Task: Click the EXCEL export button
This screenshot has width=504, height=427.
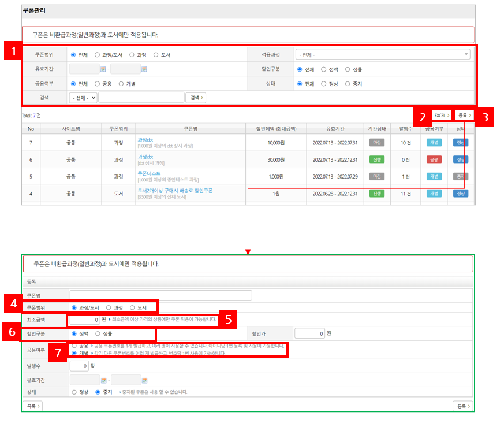Action: [441, 115]
